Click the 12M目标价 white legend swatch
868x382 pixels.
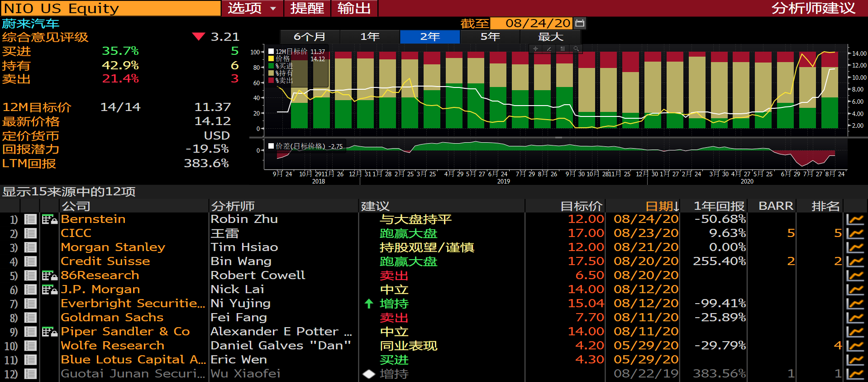click(271, 52)
